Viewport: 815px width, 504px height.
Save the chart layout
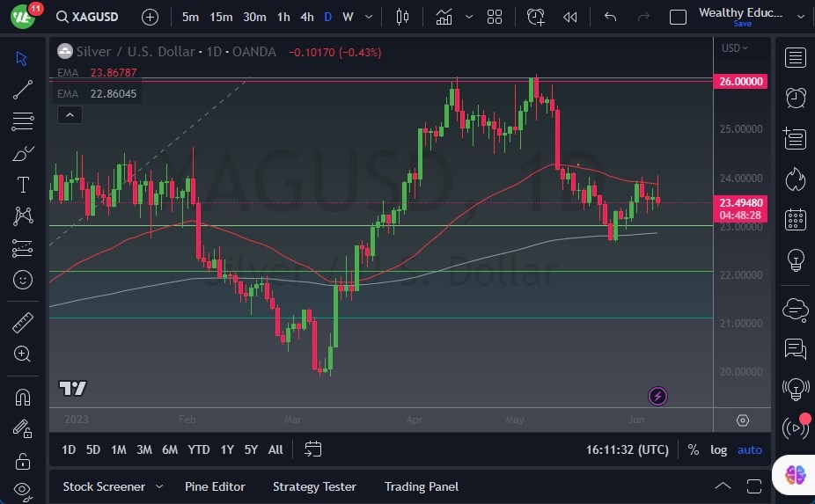tap(742, 24)
